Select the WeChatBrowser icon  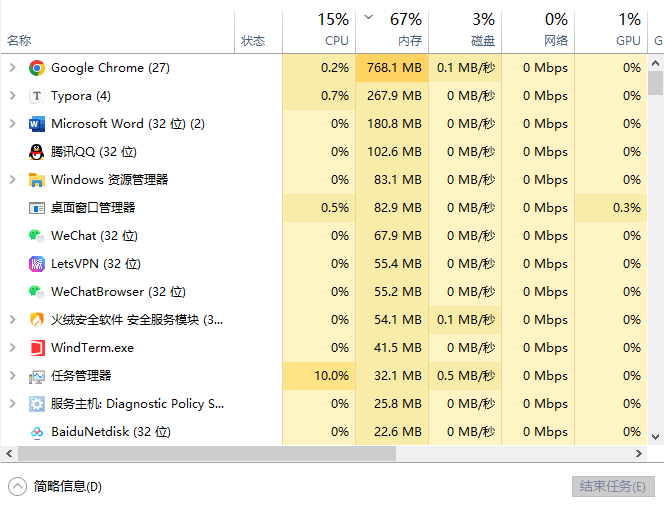point(37,292)
